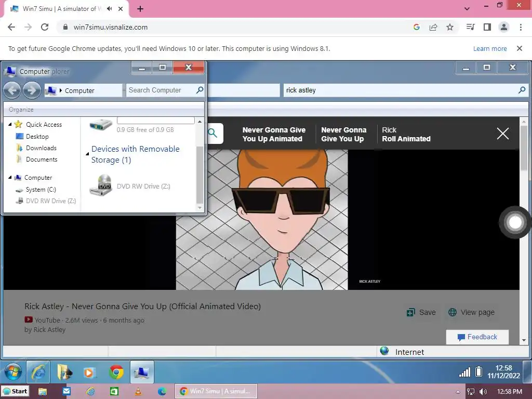Open Windows Media Player on the Win7 taskbar
532x399 pixels.
(x=89, y=373)
